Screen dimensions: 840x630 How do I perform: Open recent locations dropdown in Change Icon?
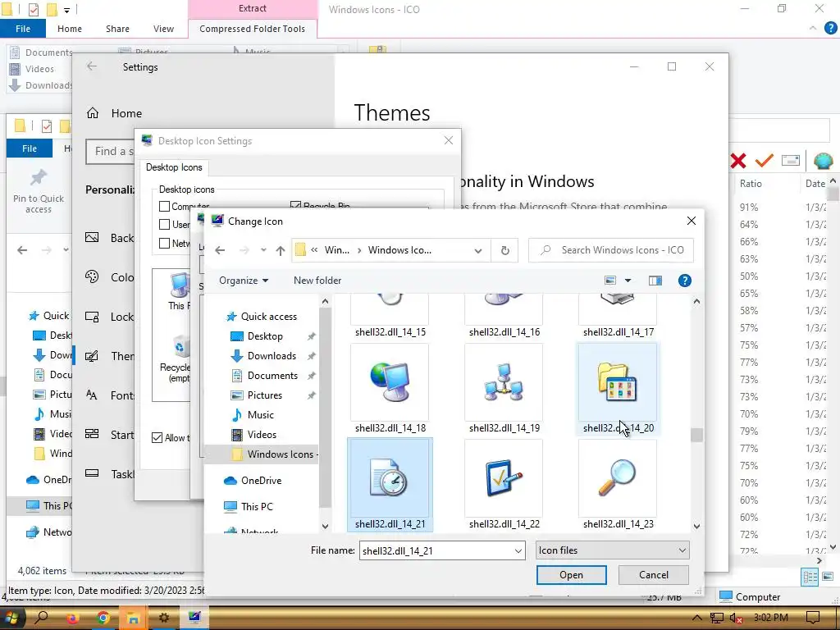click(x=263, y=250)
